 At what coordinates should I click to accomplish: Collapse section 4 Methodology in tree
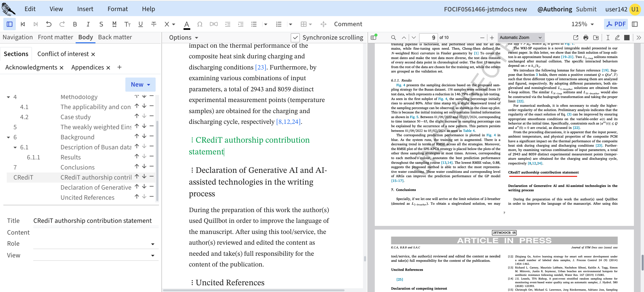[8, 97]
